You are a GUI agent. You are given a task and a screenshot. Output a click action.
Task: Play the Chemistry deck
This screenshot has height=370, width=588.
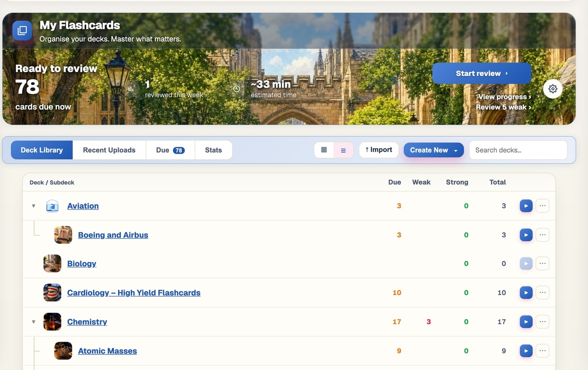click(526, 322)
